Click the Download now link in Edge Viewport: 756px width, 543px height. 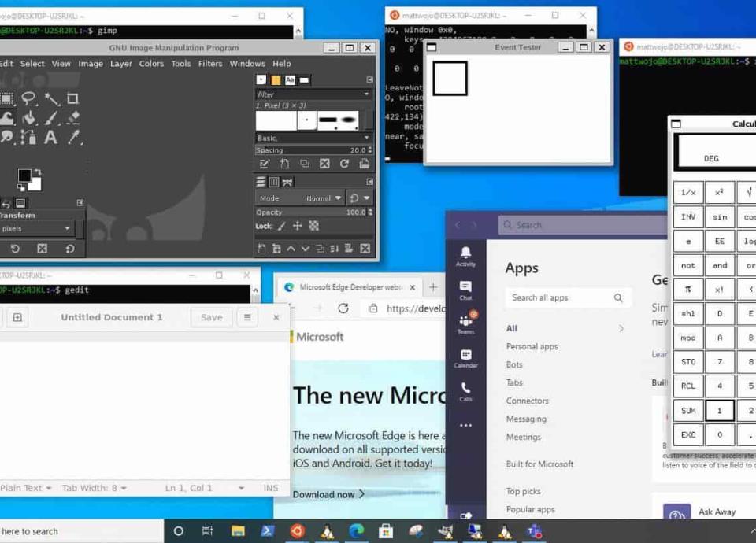[328, 494]
